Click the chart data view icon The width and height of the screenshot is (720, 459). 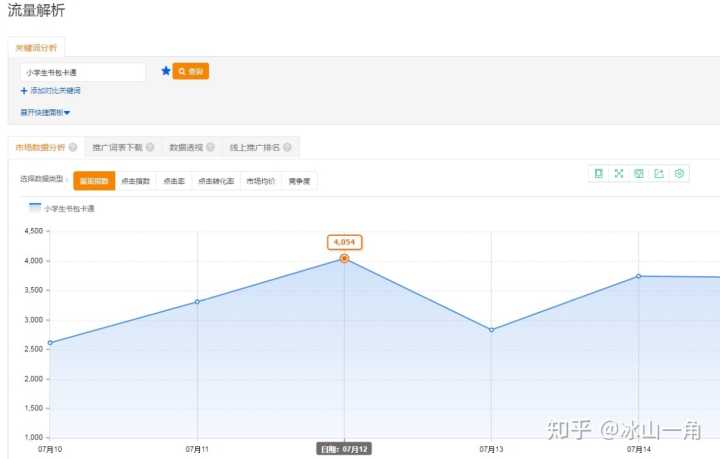[599, 173]
